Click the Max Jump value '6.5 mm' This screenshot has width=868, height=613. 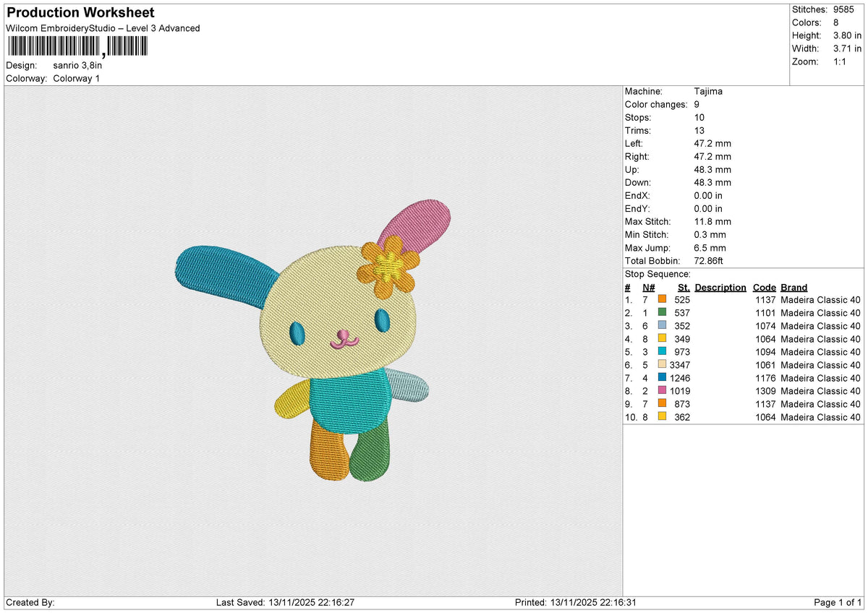click(x=710, y=247)
